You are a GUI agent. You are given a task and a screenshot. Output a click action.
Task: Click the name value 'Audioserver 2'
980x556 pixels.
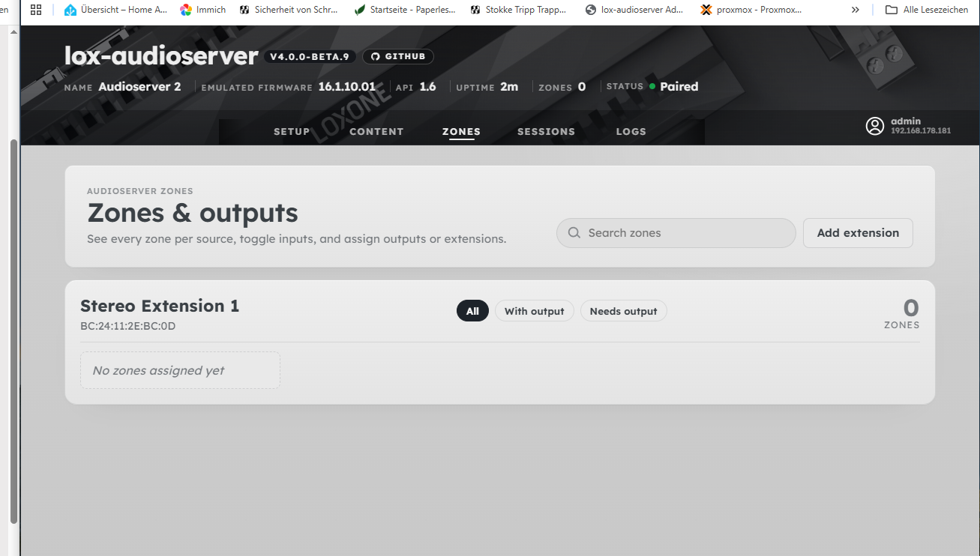pos(139,87)
